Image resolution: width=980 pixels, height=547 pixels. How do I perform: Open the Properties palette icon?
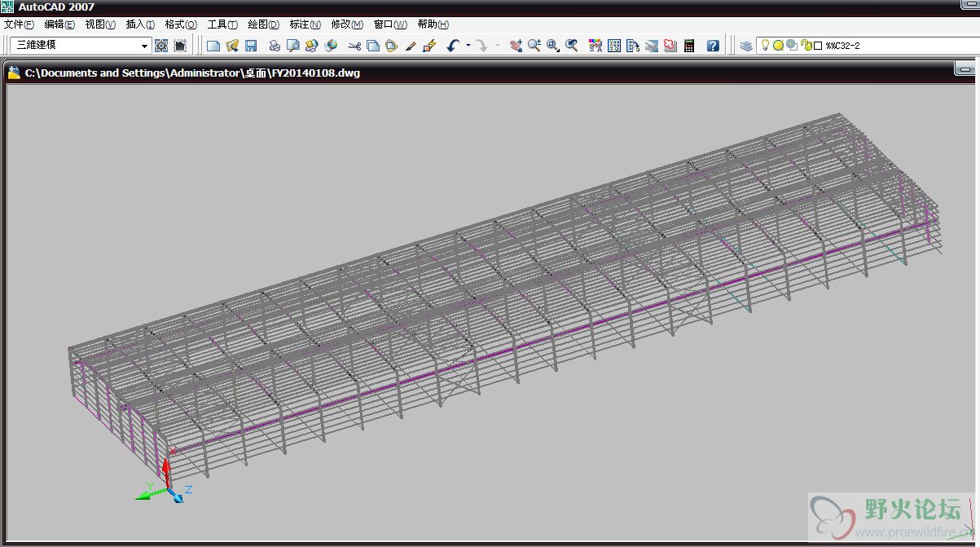(595, 46)
